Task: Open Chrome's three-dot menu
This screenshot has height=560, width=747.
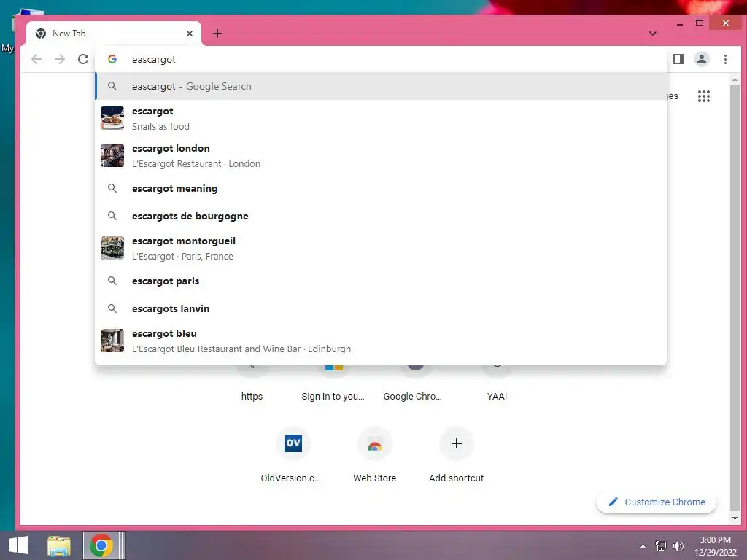Action: (x=725, y=59)
